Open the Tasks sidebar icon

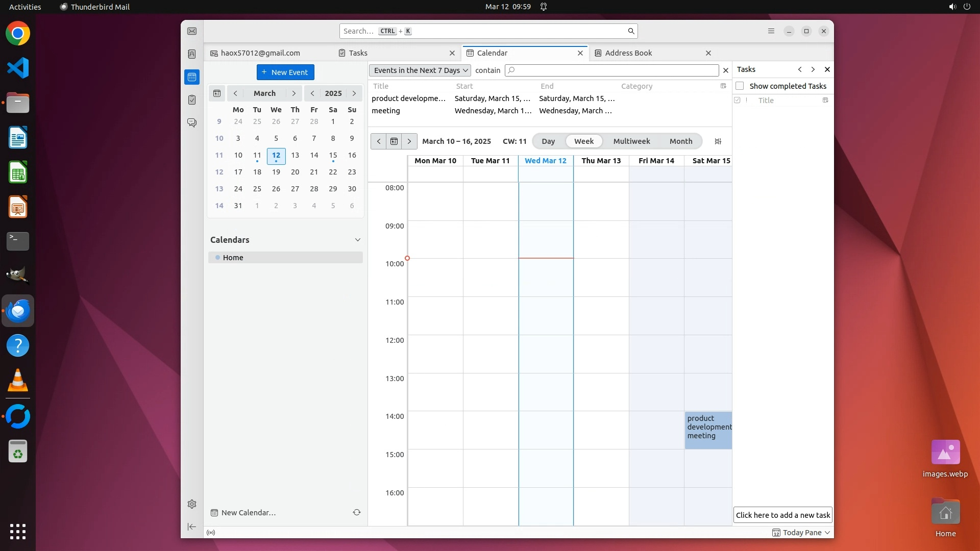(192, 100)
